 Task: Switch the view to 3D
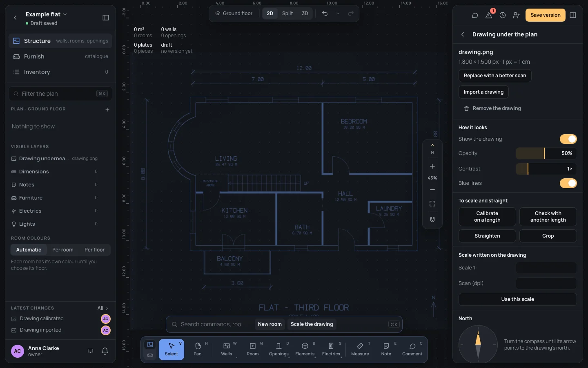pos(305,13)
